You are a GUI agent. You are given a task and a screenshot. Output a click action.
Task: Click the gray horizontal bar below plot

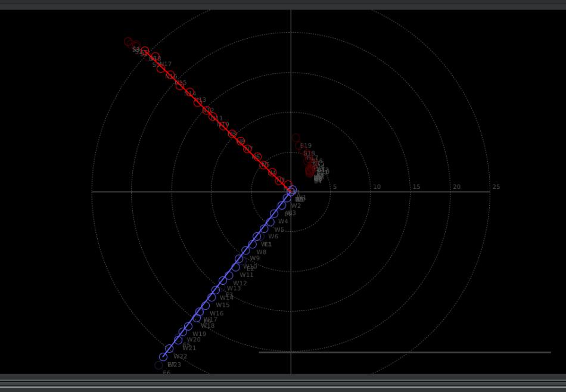pyautogui.click(x=405, y=352)
